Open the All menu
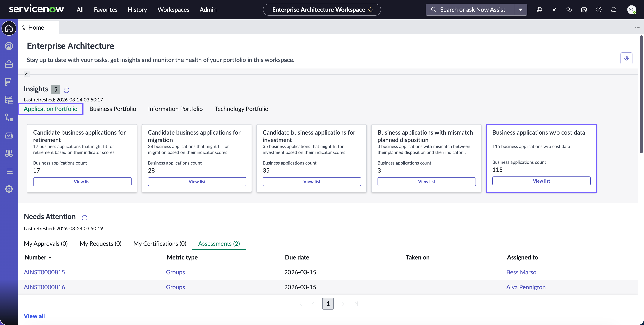The width and height of the screenshot is (644, 325). 80,9
